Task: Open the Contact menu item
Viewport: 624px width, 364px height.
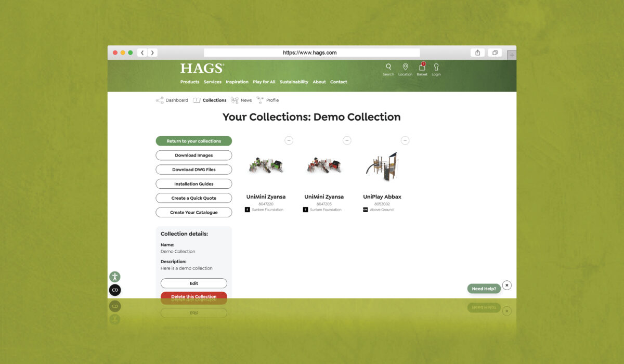Action: click(339, 82)
